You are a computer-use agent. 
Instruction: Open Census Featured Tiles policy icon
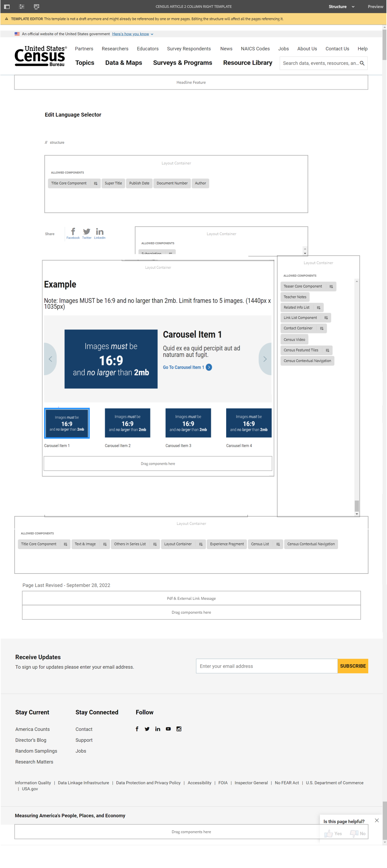coord(327,350)
